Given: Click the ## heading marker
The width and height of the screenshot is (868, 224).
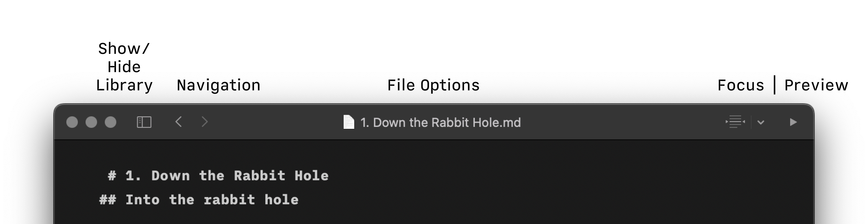Looking at the screenshot, I should point(108,200).
